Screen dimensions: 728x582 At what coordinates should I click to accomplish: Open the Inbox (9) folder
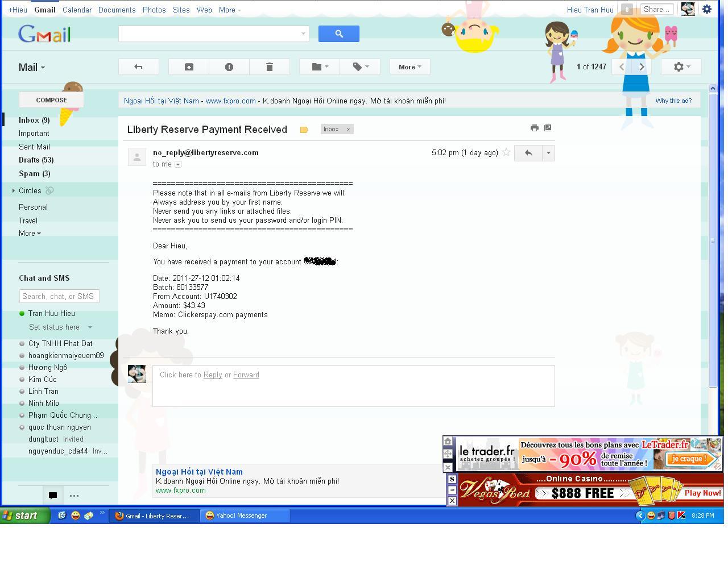34,120
